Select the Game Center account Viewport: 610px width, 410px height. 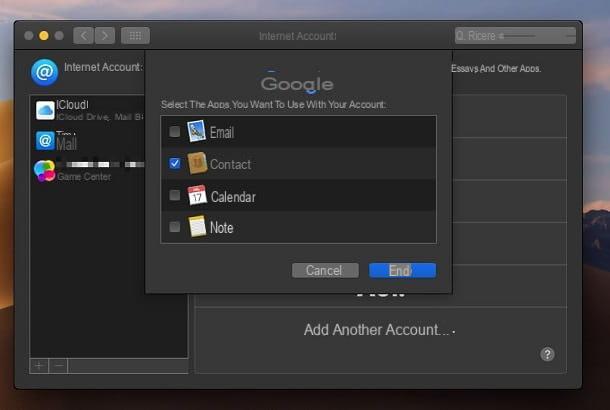(x=88, y=171)
